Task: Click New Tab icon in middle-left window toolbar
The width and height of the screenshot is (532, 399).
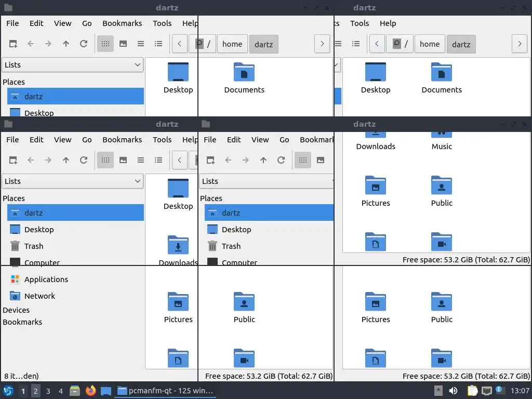Action: tap(13, 160)
